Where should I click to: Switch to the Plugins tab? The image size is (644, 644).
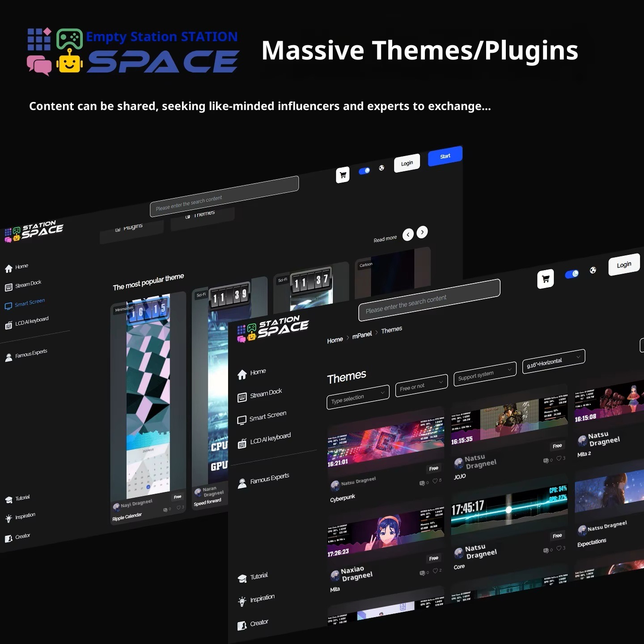pyautogui.click(x=131, y=228)
